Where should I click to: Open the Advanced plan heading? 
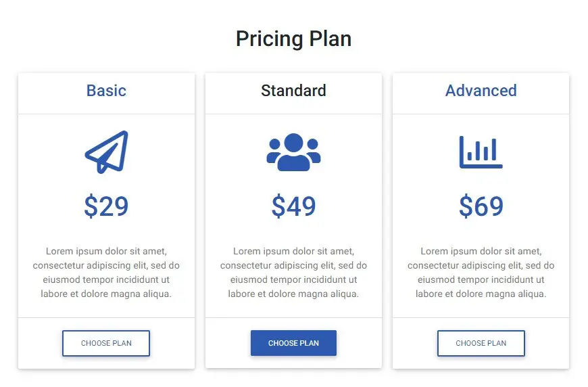(481, 91)
